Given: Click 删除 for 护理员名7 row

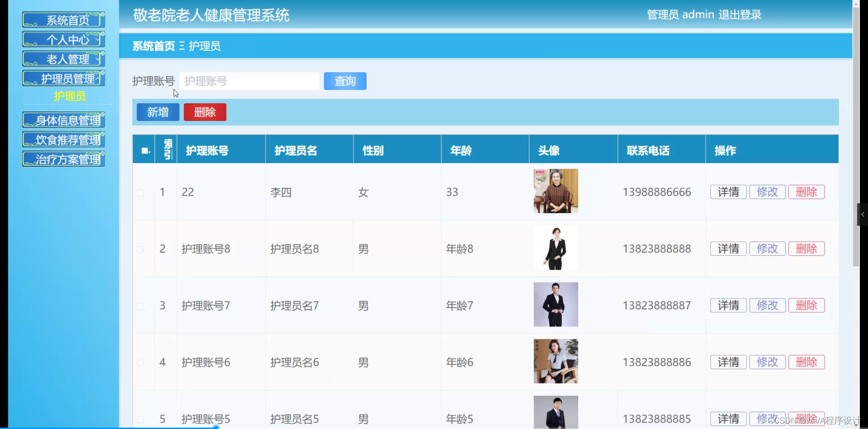Looking at the screenshot, I should (807, 306).
